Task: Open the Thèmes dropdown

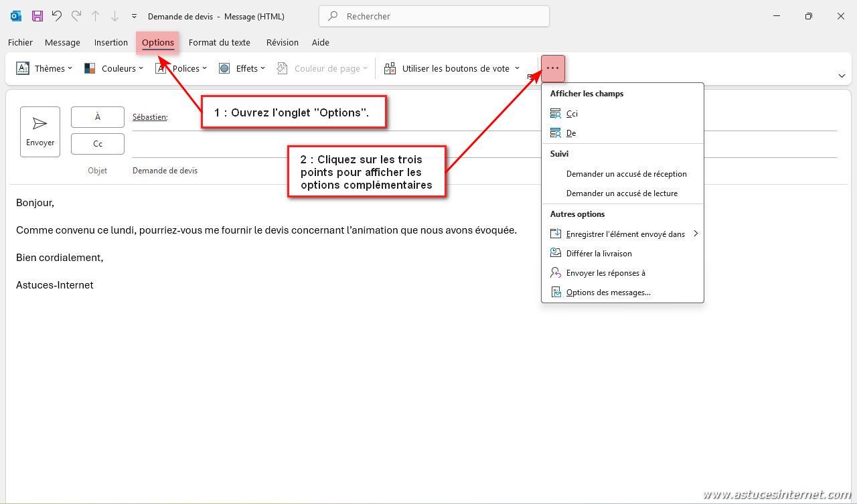Action: click(44, 68)
